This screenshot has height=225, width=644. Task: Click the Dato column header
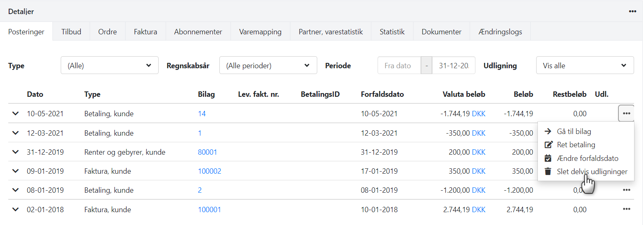click(35, 94)
